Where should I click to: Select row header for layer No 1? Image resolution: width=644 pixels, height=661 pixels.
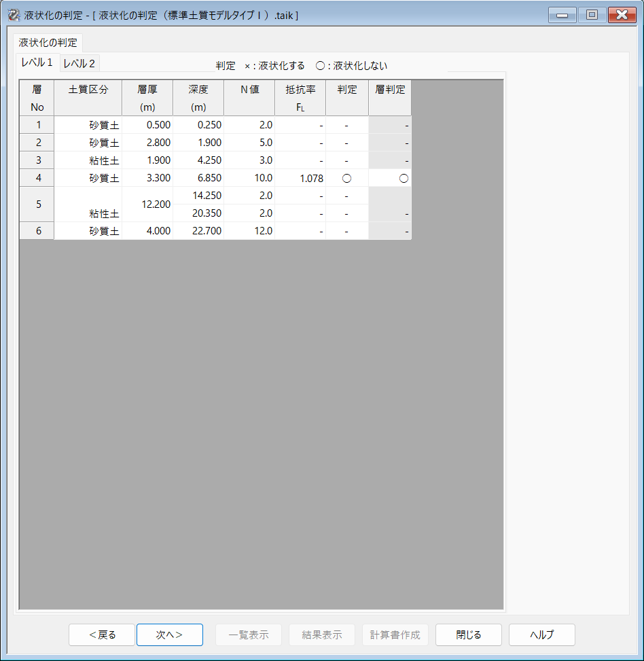(x=37, y=125)
